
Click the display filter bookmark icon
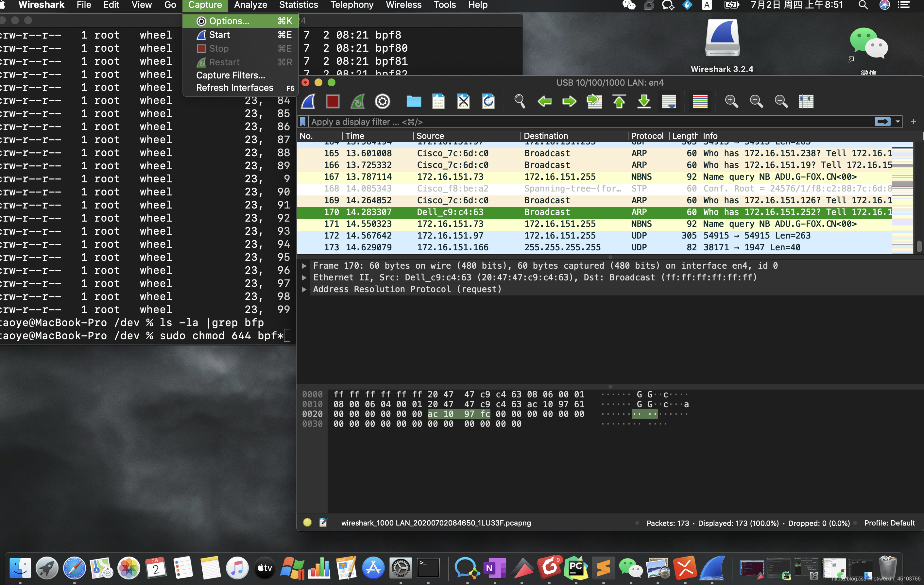pos(303,122)
